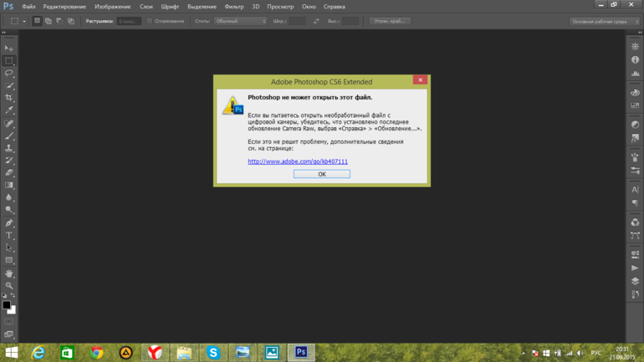Screen dimensions: 644x362
Task: Select the Lasso tool
Action: (x=9, y=74)
